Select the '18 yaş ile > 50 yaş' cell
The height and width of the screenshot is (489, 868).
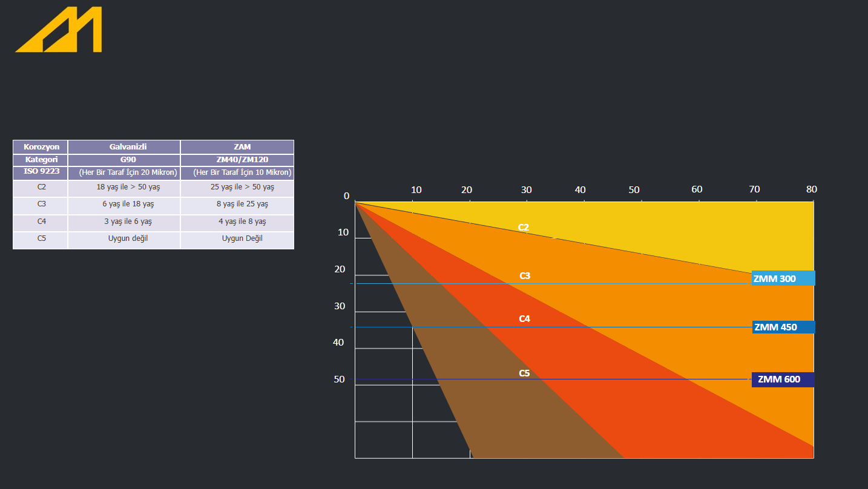click(x=124, y=188)
